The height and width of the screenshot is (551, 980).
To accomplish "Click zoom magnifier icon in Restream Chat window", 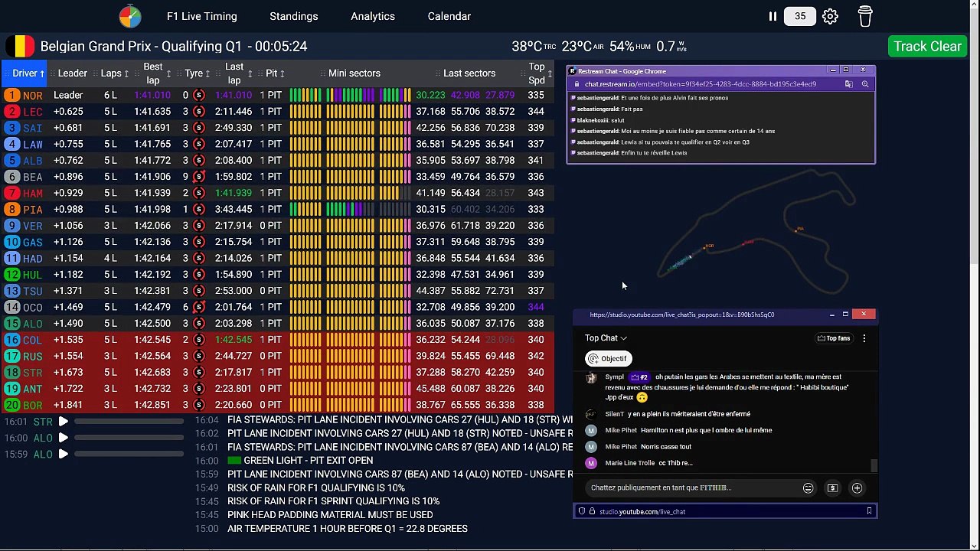I will [x=865, y=84].
